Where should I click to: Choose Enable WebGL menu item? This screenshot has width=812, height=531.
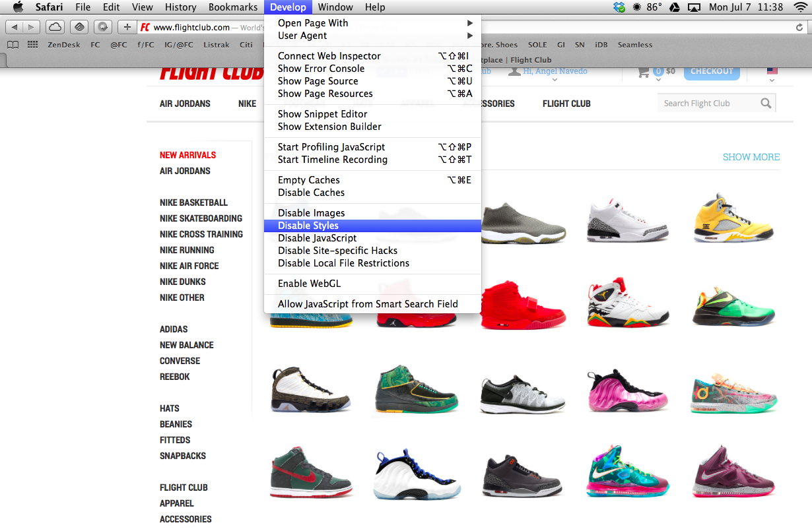coord(372,284)
